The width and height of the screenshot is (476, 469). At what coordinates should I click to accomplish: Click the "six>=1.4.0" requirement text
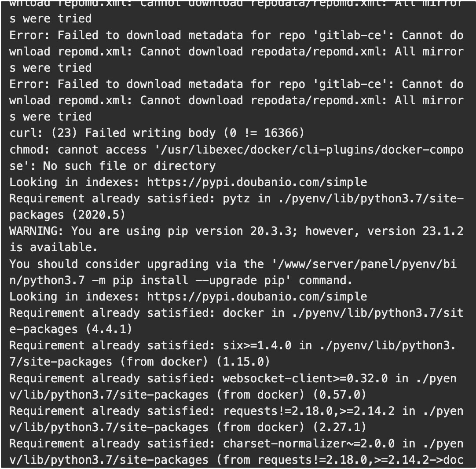pos(257,345)
